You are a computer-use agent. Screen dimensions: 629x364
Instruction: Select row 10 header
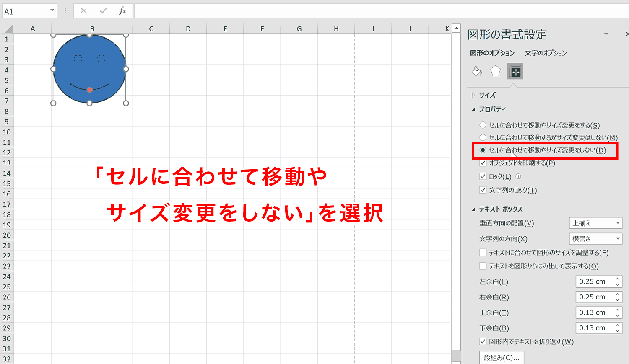coord(7,132)
